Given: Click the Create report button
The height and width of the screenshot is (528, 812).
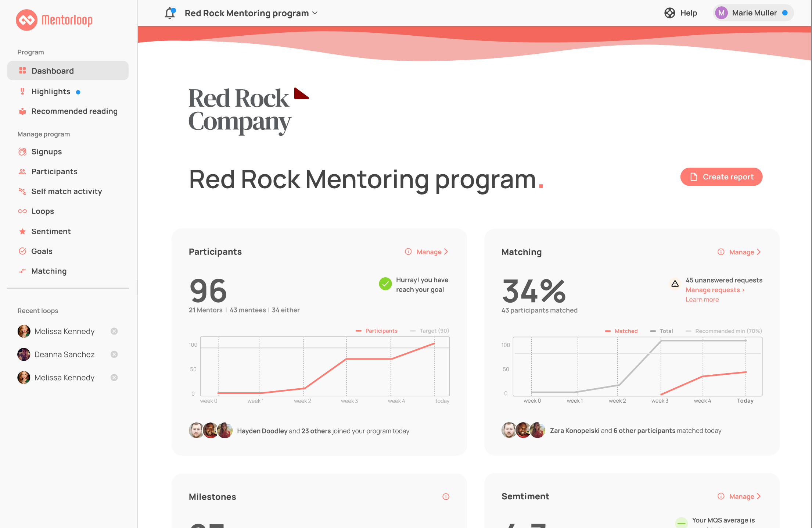Looking at the screenshot, I should tap(721, 177).
